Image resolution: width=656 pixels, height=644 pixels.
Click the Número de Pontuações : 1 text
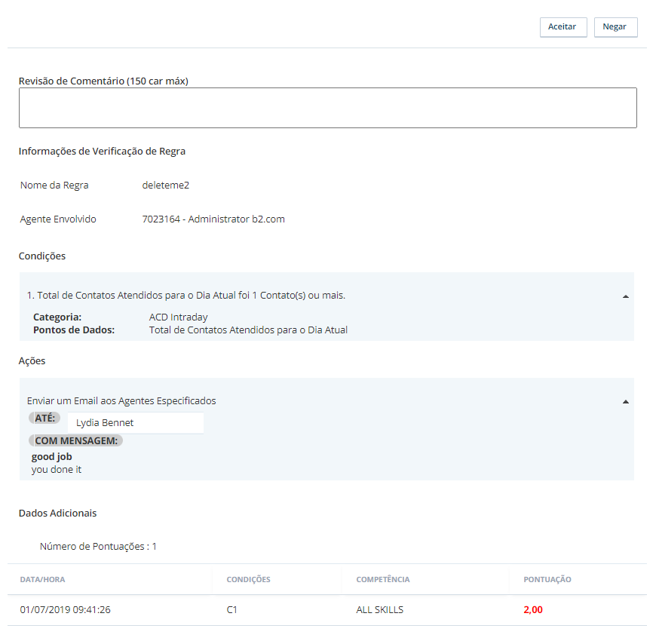pyautogui.click(x=98, y=546)
